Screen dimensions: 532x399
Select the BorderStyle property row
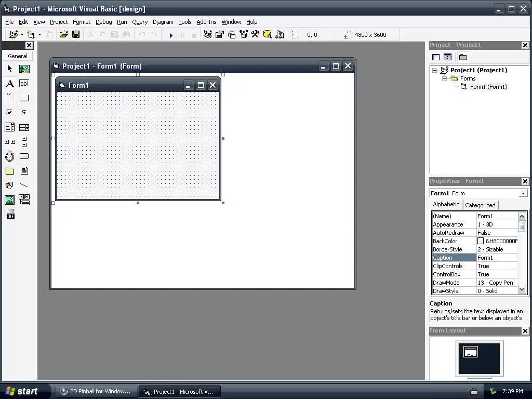click(x=475, y=249)
